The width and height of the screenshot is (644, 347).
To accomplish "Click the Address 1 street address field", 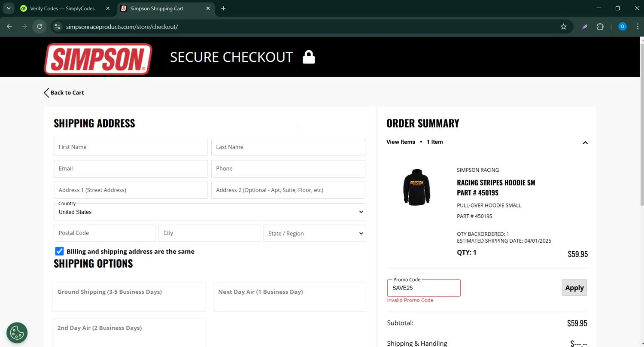I will point(131,190).
